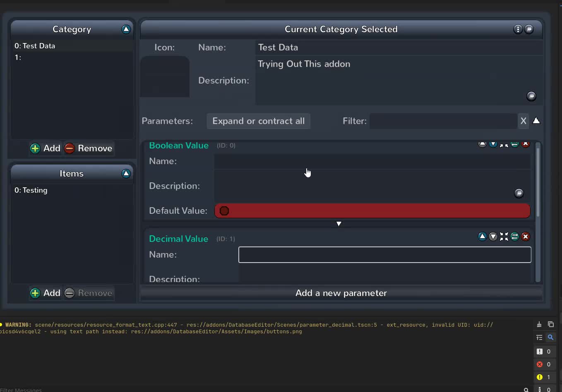562x392 pixels.
Task: Clear the output console
Action: (x=539, y=324)
